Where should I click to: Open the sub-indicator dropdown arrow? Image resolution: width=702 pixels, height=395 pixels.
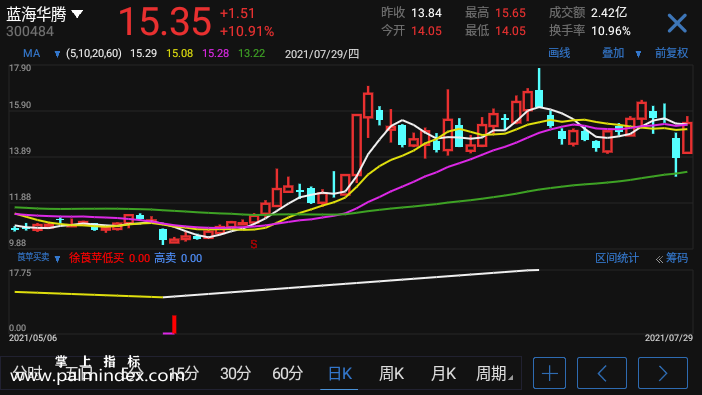[x=57, y=259]
